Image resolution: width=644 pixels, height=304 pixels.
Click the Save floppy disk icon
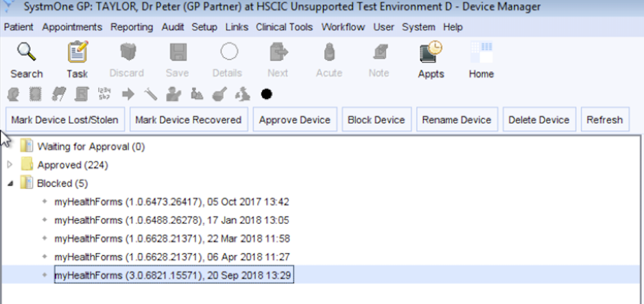[178, 53]
